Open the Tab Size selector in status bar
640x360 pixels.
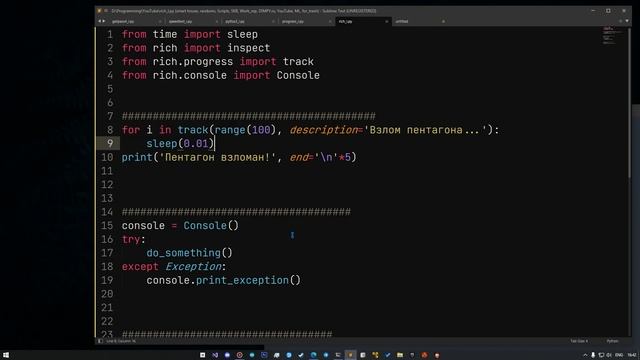(x=579, y=341)
